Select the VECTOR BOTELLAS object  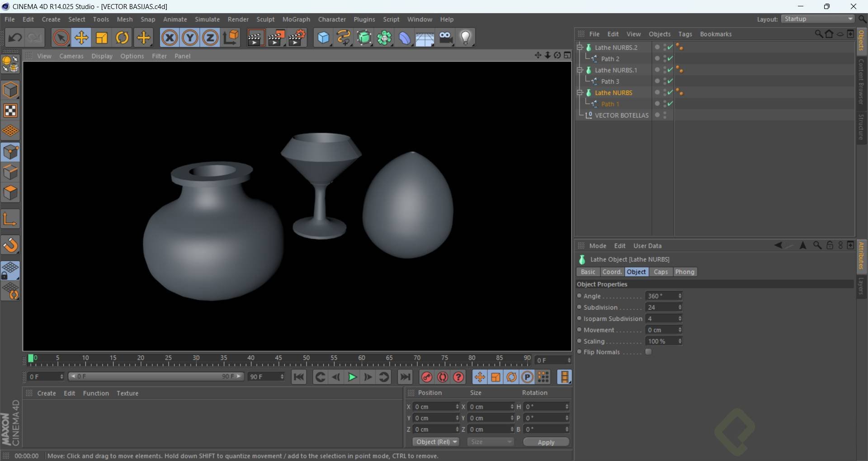click(622, 115)
